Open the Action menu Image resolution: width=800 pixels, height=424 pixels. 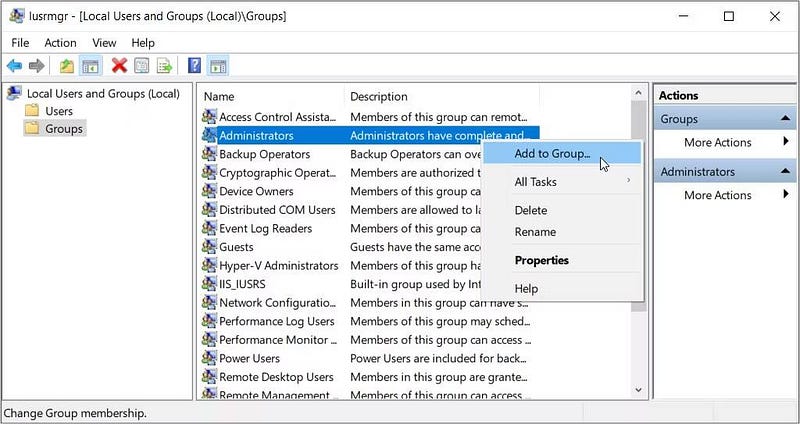click(x=60, y=43)
